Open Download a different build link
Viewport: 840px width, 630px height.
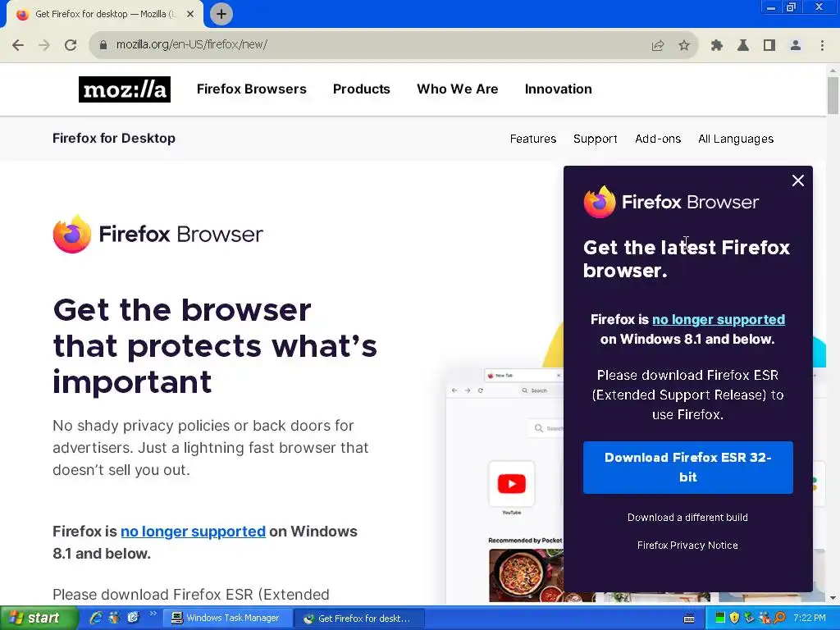coord(687,518)
